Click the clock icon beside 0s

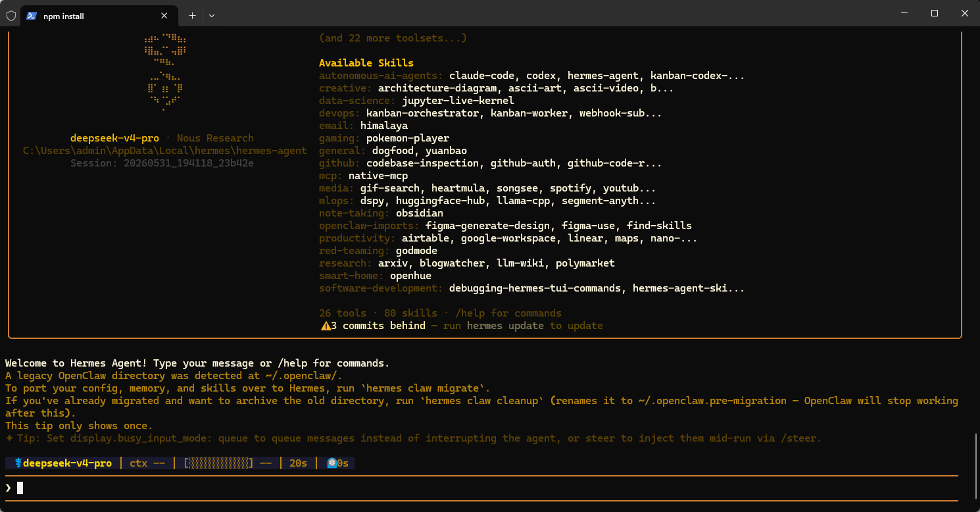pos(332,463)
